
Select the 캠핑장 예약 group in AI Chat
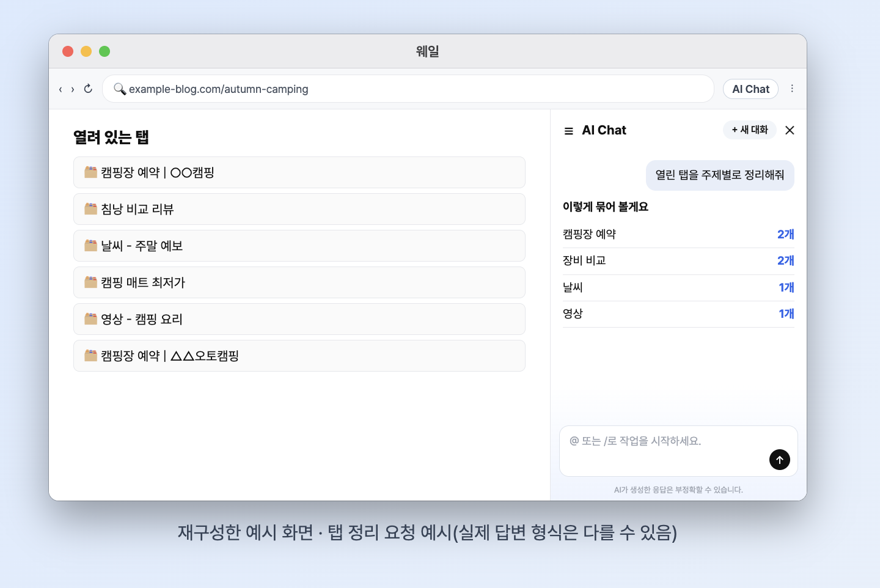coord(678,235)
